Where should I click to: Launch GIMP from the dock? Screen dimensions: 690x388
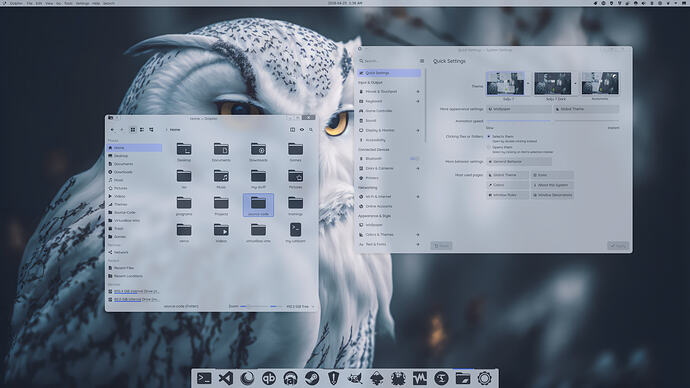click(355, 378)
